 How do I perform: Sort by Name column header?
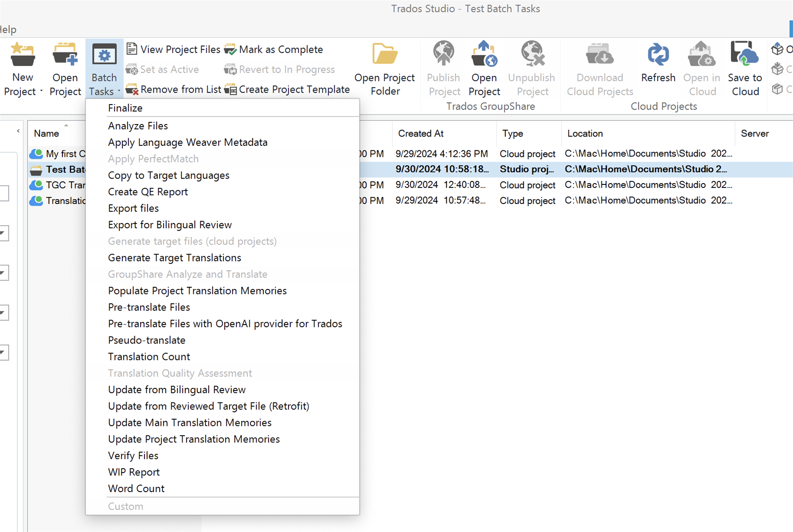click(x=47, y=133)
